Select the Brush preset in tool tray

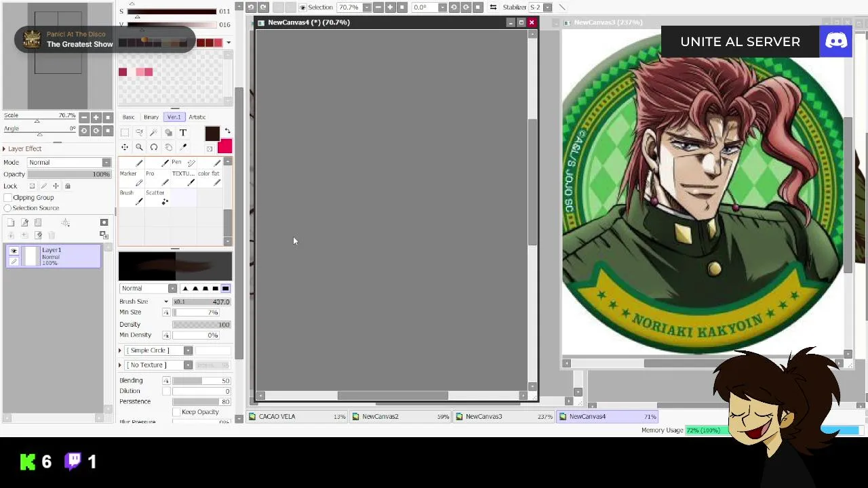pos(132,197)
